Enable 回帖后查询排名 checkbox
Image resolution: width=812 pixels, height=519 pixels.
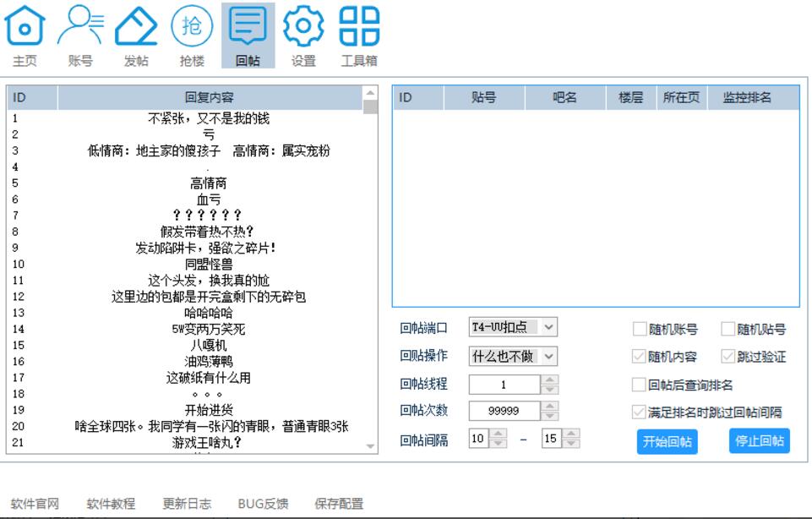[639, 385]
